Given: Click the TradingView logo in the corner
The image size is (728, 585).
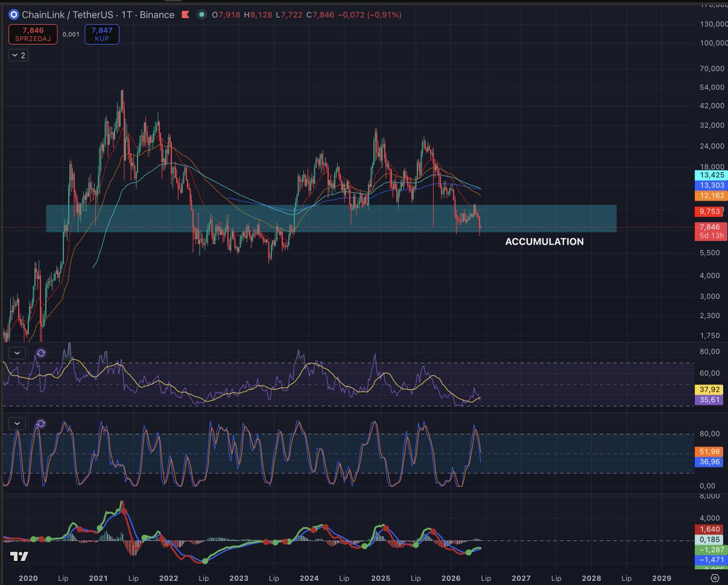Looking at the screenshot, I should [x=19, y=556].
